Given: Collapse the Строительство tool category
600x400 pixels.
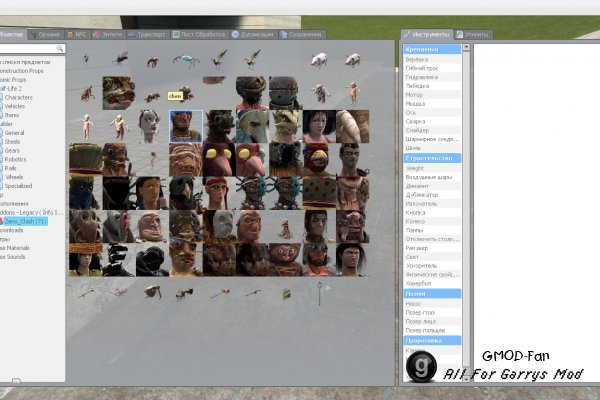Looking at the screenshot, I should point(432,158).
